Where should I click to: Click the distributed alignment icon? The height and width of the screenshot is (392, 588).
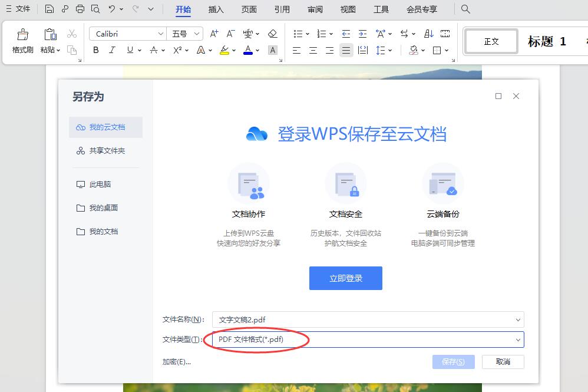pos(363,50)
